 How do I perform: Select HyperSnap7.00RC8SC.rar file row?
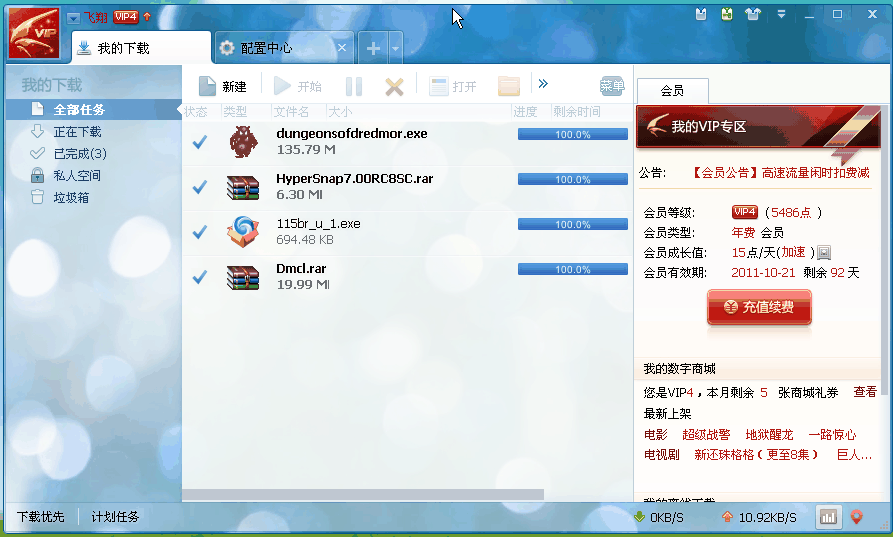click(x=407, y=187)
